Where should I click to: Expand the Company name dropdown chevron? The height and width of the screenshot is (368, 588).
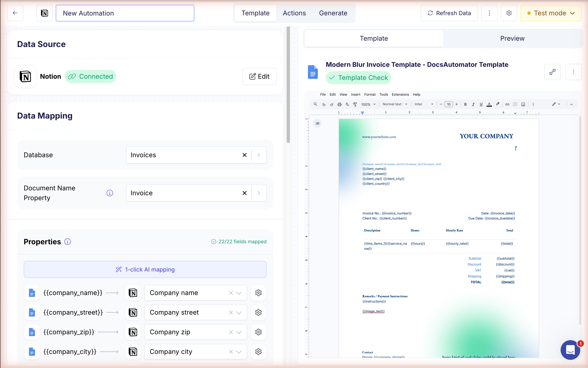(x=239, y=293)
